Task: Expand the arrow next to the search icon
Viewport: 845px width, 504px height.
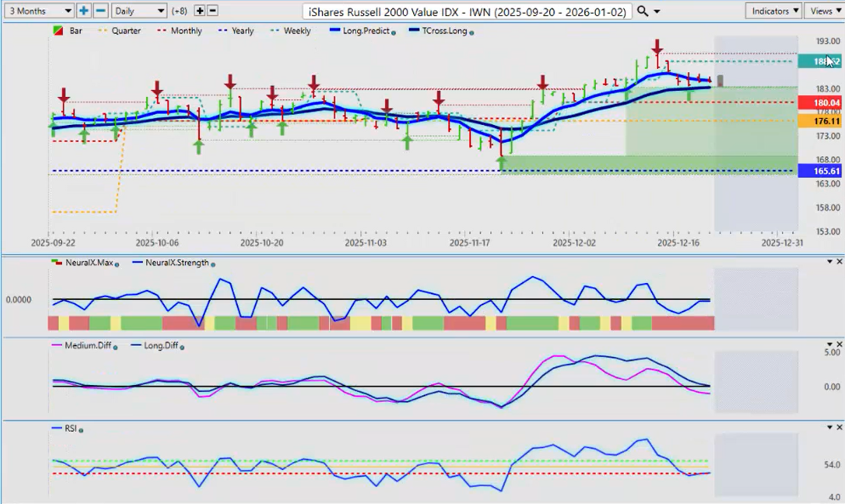Action: (x=657, y=12)
